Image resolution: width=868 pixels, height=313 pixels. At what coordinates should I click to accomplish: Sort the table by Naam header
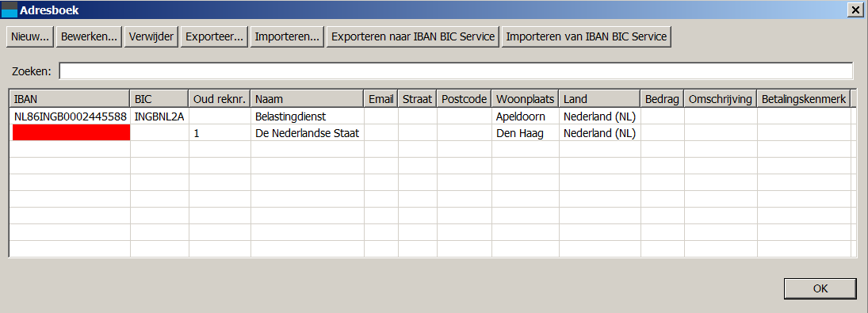pyautogui.click(x=308, y=99)
